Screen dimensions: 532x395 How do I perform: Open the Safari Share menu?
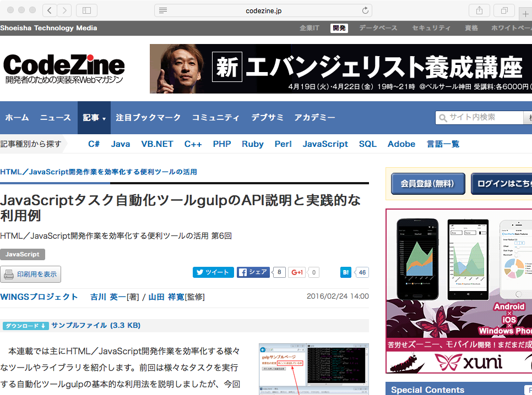479,10
